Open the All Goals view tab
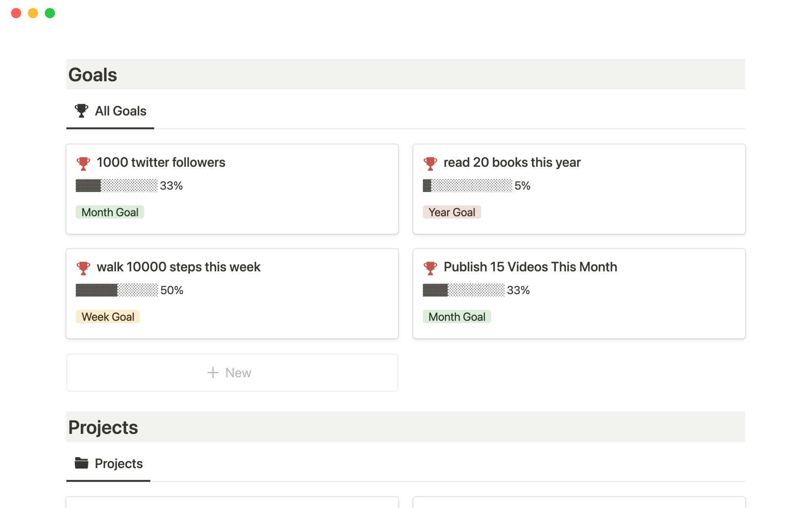Screen dimensions: 812x508 tap(121, 111)
